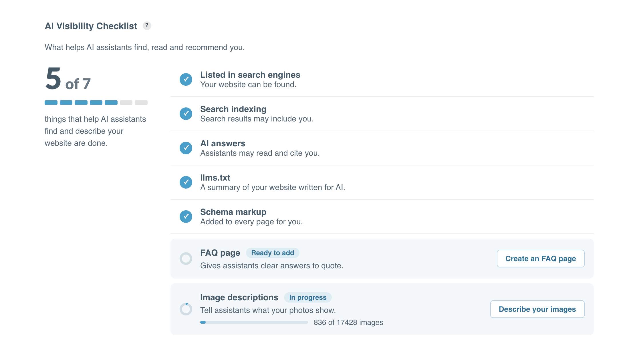
Task: Click the '5 of 7' score text
Action: click(x=68, y=79)
